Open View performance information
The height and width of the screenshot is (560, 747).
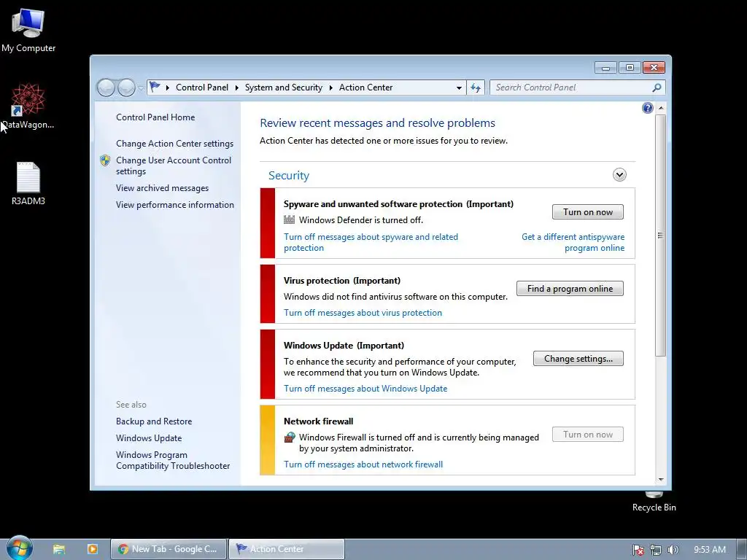click(175, 205)
